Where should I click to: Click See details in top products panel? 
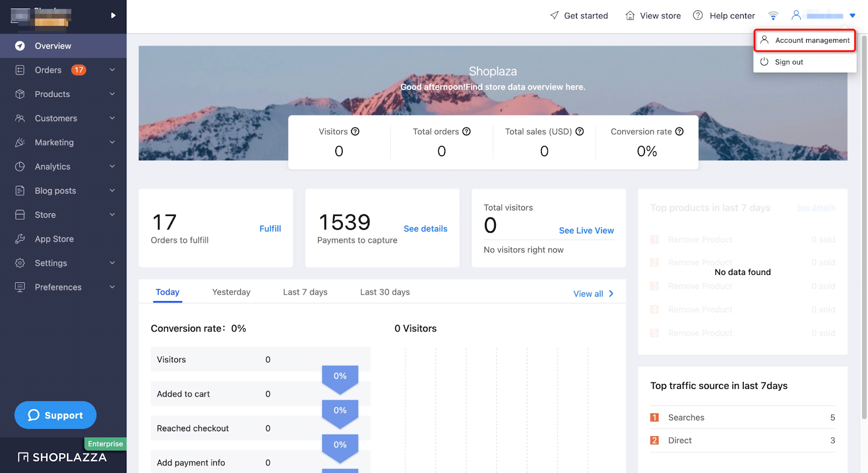[816, 208]
